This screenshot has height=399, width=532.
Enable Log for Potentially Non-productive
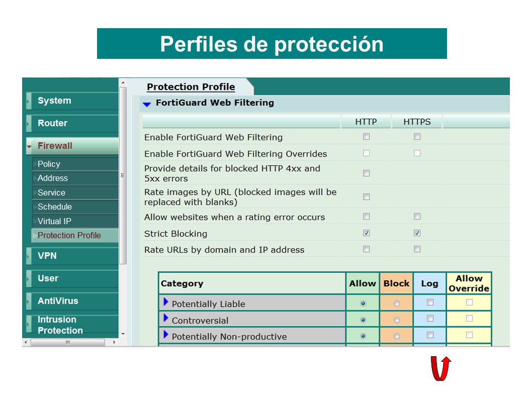tap(430, 335)
